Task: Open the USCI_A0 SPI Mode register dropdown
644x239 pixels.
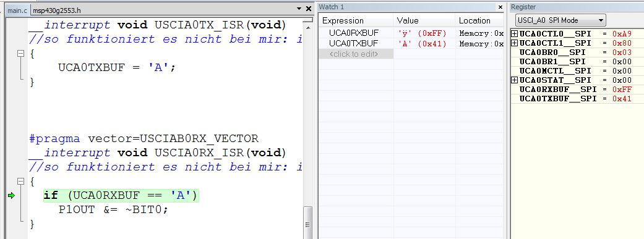Action: point(560,20)
